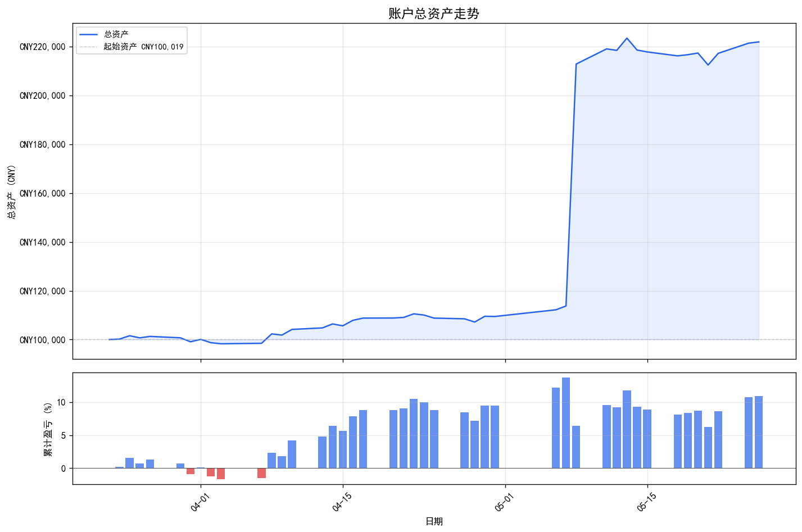Click the 5 tick on the lower chart

[x=64, y=436]
